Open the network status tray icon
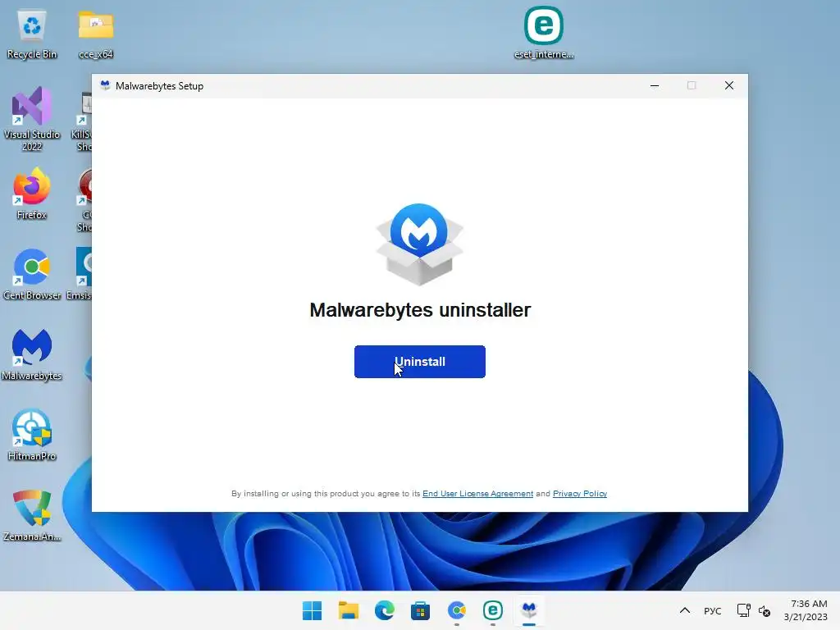Viewport: 840px width, 630px height. click(x=743, y=610)
